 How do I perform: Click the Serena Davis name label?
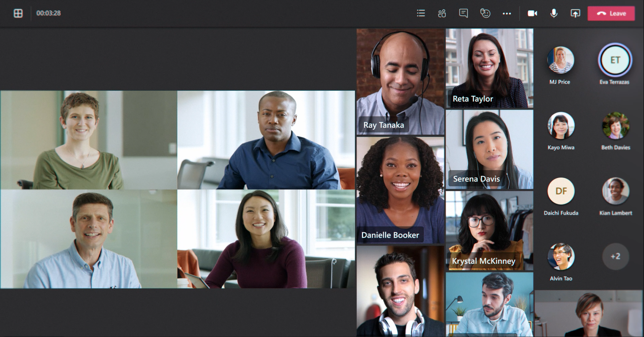point(476,179)
